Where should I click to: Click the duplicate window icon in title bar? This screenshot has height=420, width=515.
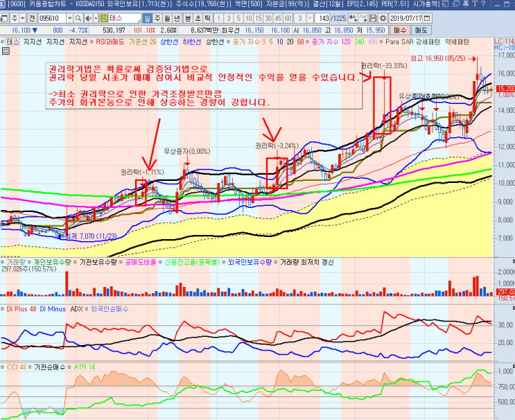coord(456,4)
